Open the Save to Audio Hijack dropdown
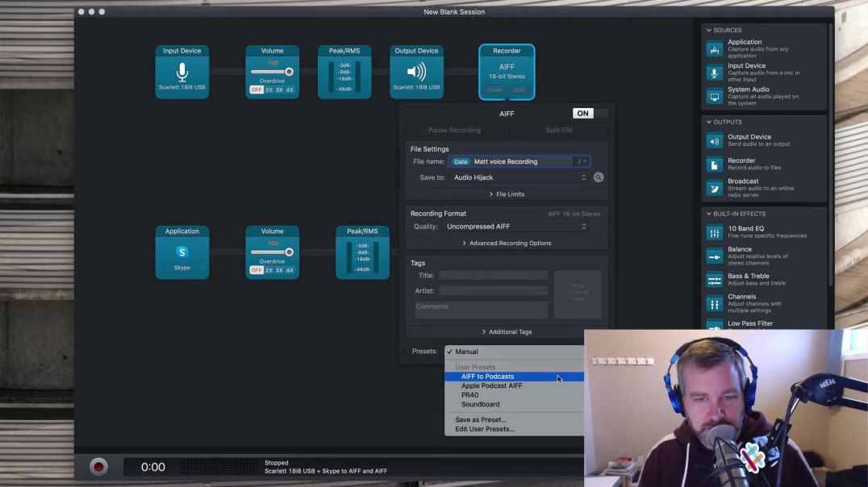 click(x=520, y=177)
